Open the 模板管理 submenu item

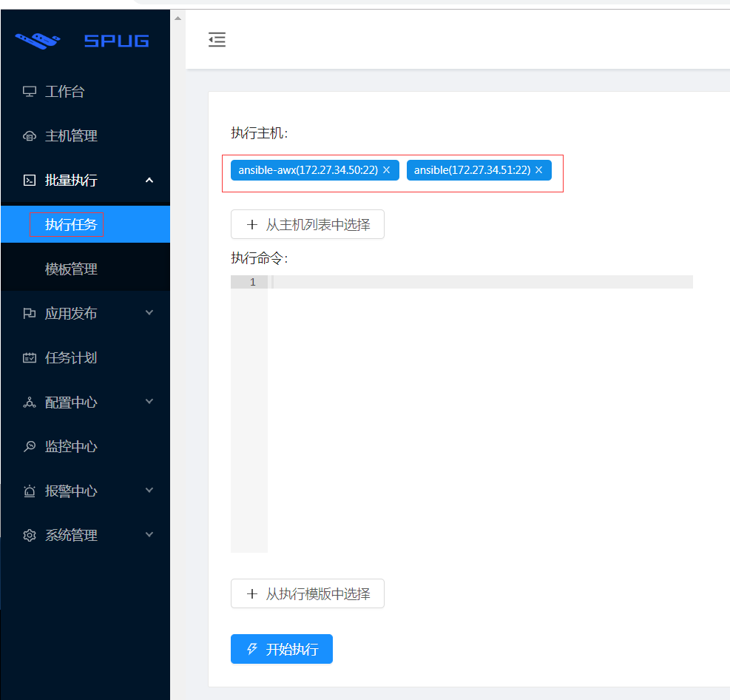click(86, 269)
